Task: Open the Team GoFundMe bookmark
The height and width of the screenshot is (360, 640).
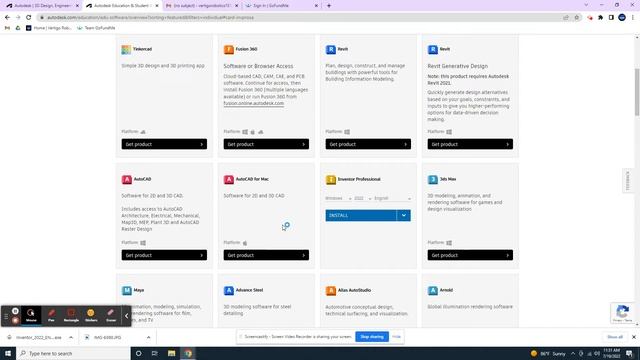Action: coord(96,28)
